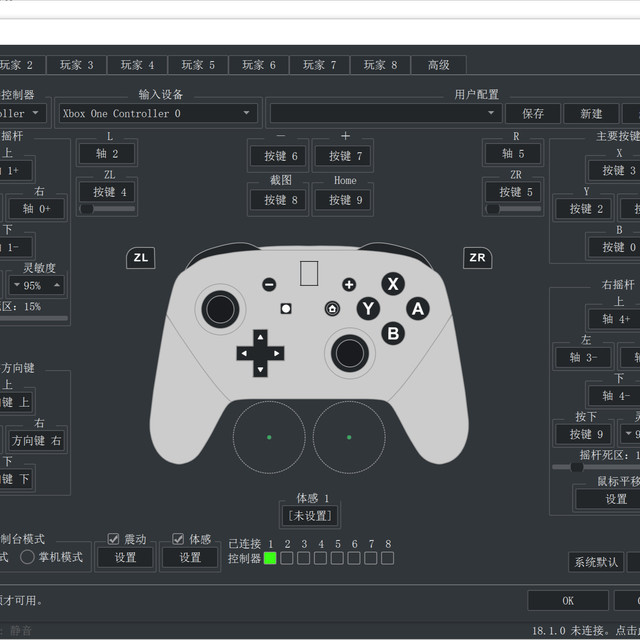Viewport: 640px width, 640px height.
Task: Click the ZR trigger icon
Action: tap(477, 258)
